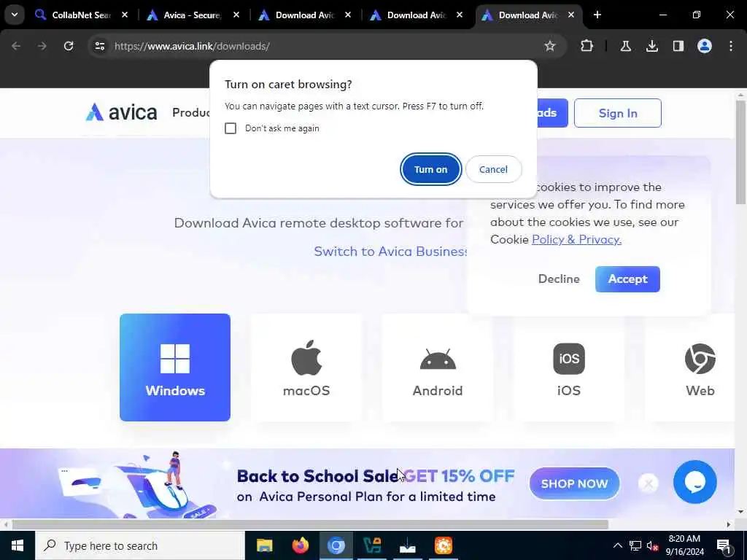This screenshot has width=747, height=560.
Task: Click the SHOP NOW banner button
Action: (574, 483)
